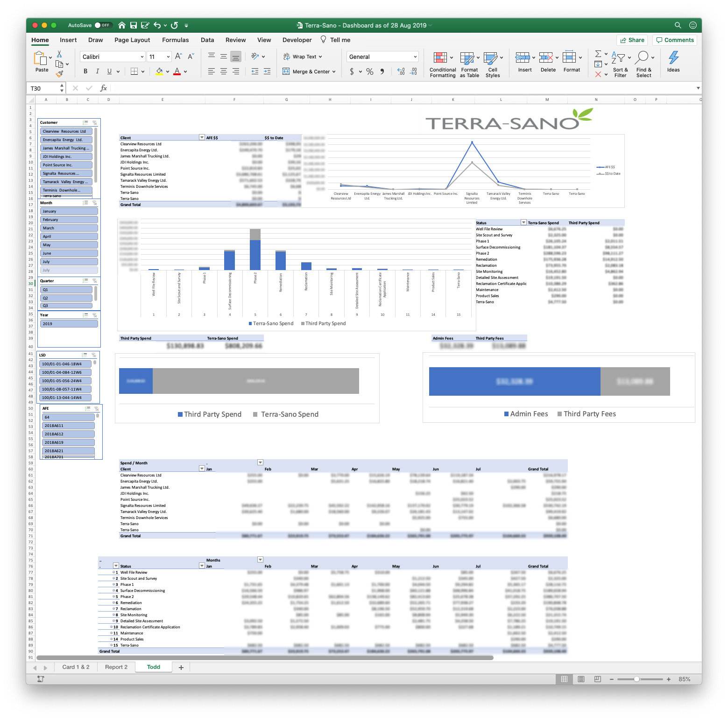Switch to Page Layout view in status bar
Viewport: 728px width, 719px height.
pos(581,679)
